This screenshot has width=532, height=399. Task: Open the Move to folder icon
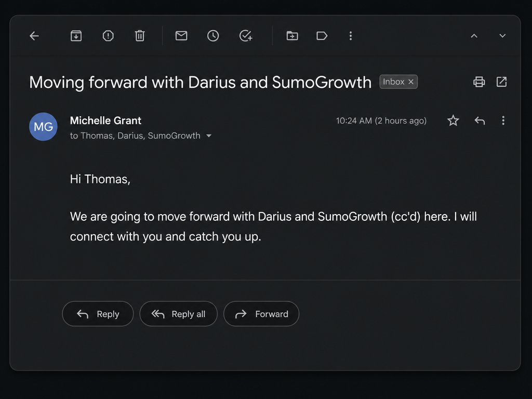pyautogui.click(x=292, y=36)
